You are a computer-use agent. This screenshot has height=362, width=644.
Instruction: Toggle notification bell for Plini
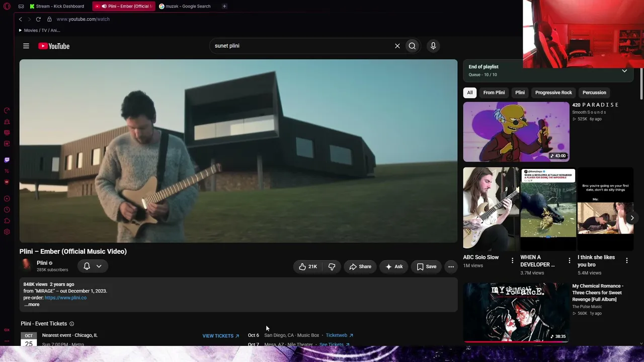point(87,266)
